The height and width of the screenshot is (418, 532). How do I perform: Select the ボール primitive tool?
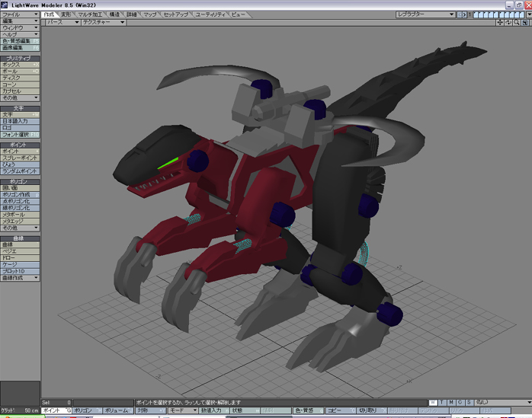coord(20,72)
